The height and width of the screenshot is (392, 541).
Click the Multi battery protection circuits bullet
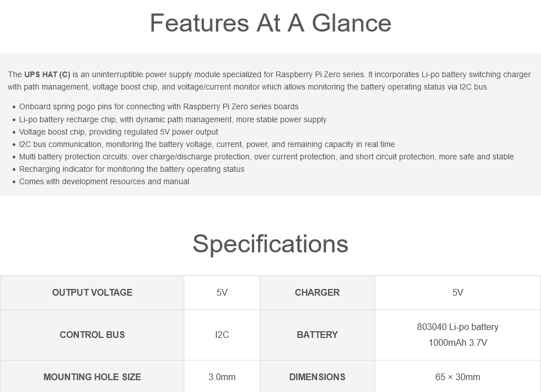click(x=267, y=157)
